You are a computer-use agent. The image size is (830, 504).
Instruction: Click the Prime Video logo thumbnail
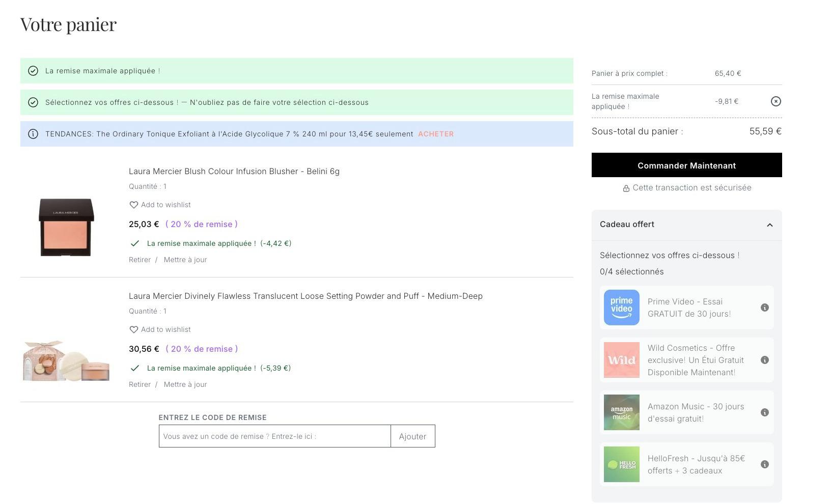622,307
